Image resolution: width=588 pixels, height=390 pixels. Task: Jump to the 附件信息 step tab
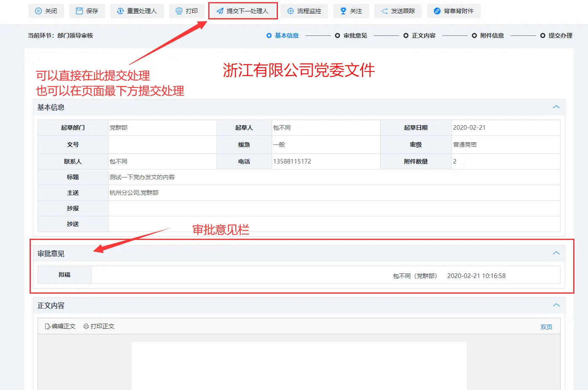tap(492, 35)
